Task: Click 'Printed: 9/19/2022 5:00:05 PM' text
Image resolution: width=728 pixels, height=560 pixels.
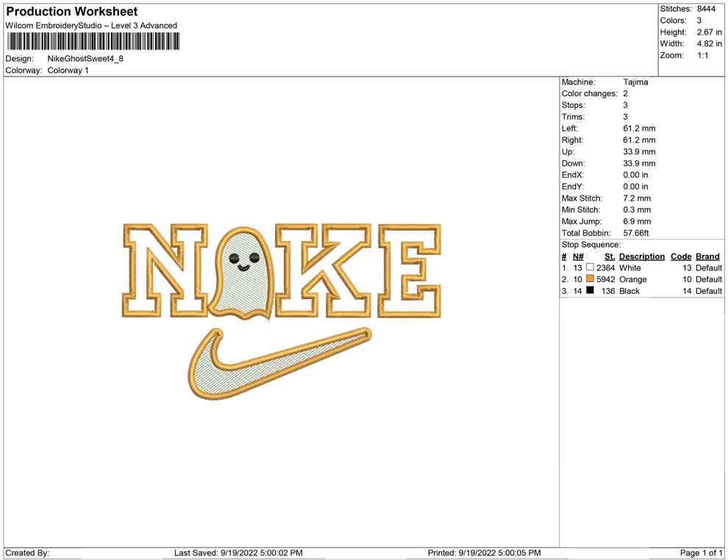Action: coord(485,553)
